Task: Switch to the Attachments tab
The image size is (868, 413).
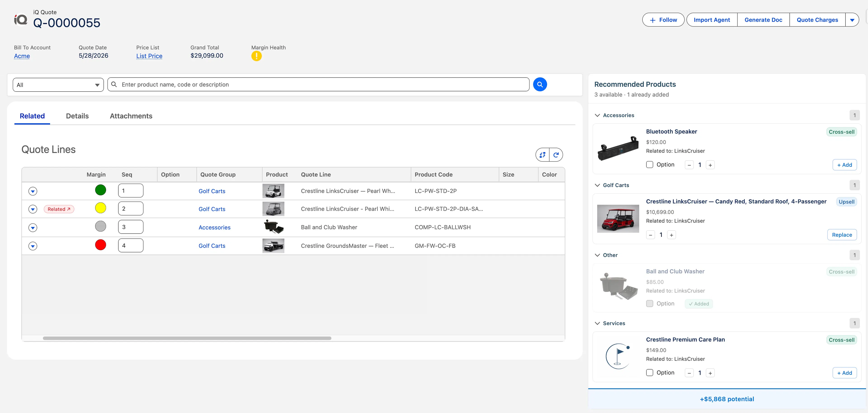Action: pos(131,116)
